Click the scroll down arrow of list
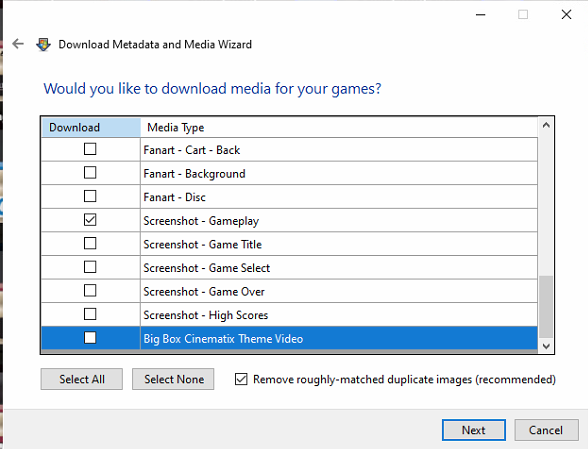Screen dimensions: 588x449 coord(546,346)
